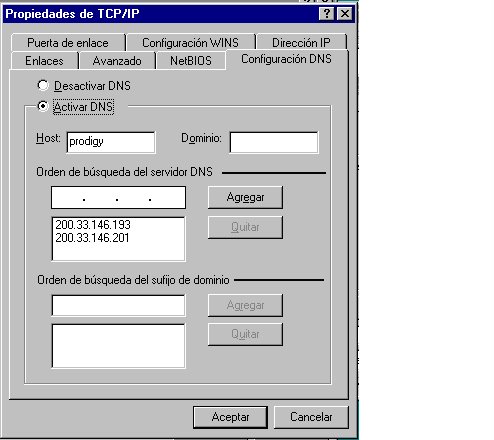Focus the Dominio input field
The height and width of the screenshot is (440, 494).
(274, 142)
